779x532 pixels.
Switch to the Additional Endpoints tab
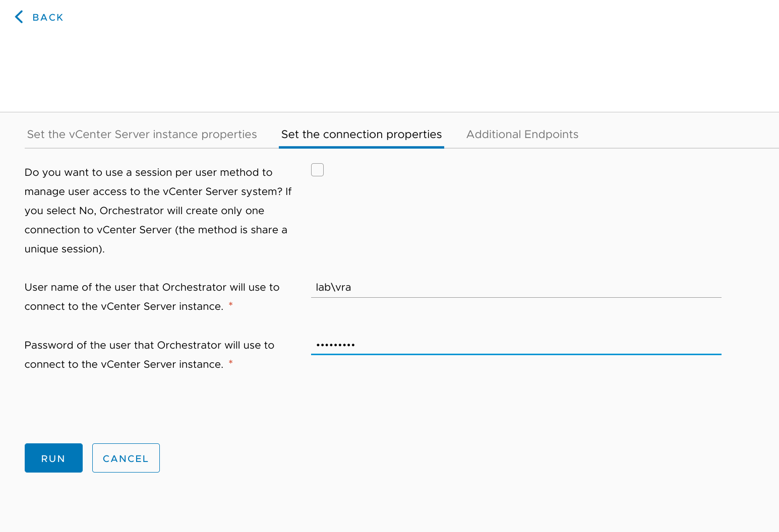pos(522,135)
